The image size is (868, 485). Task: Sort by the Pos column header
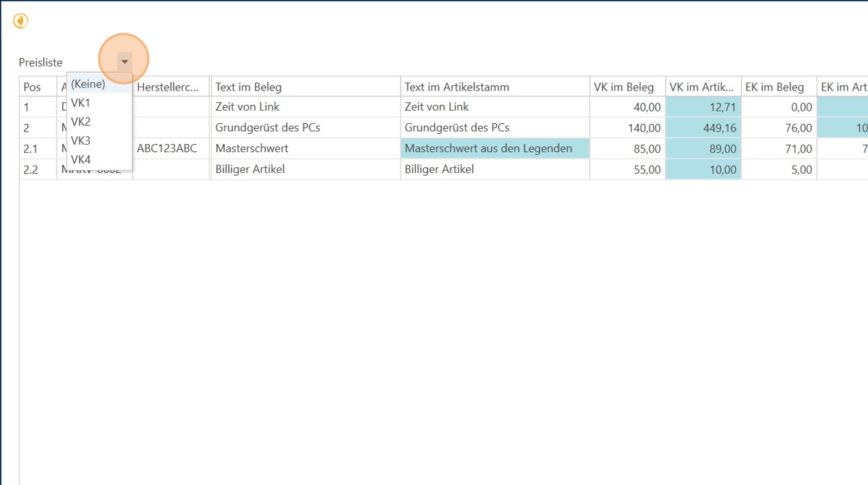click(37, 87)
